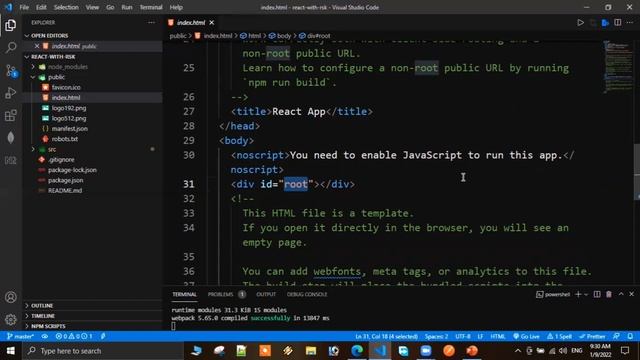
Task: Open the Manage gear icon
Action: (11, 319)
